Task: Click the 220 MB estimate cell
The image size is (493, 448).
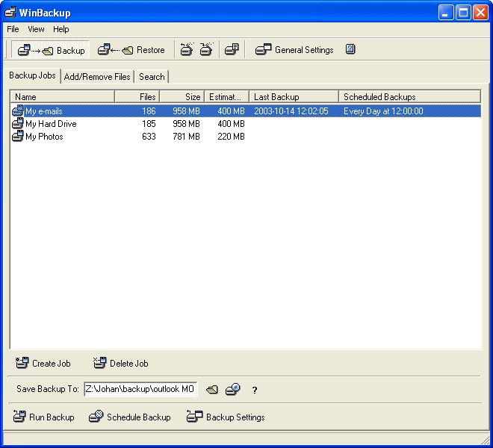Action: (x=231, y=137)
